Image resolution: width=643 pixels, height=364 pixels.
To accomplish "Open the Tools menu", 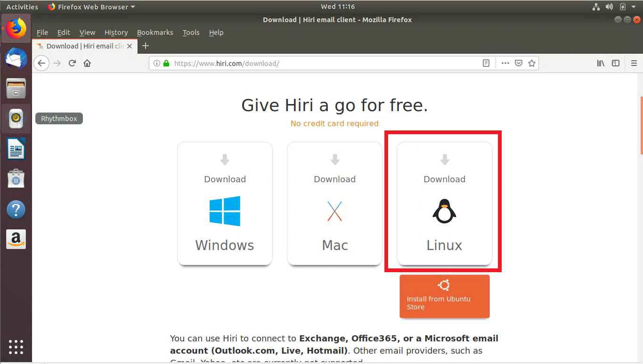I will pos(191,32).
